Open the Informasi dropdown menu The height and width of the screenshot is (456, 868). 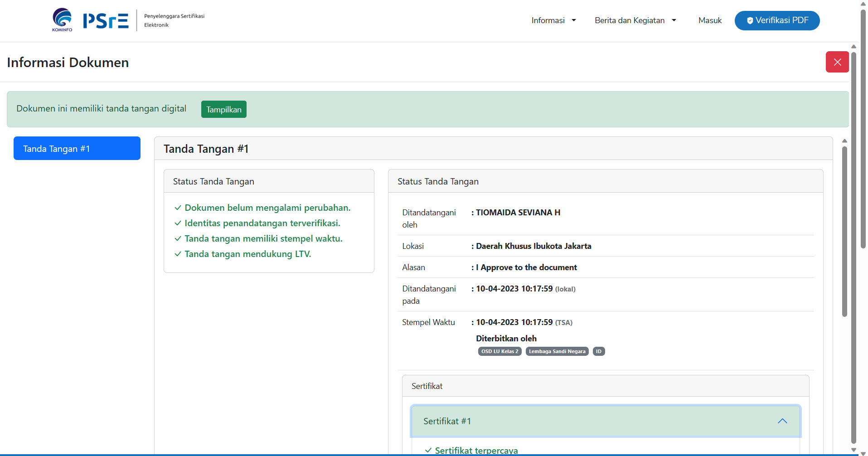tap(553, 20)
